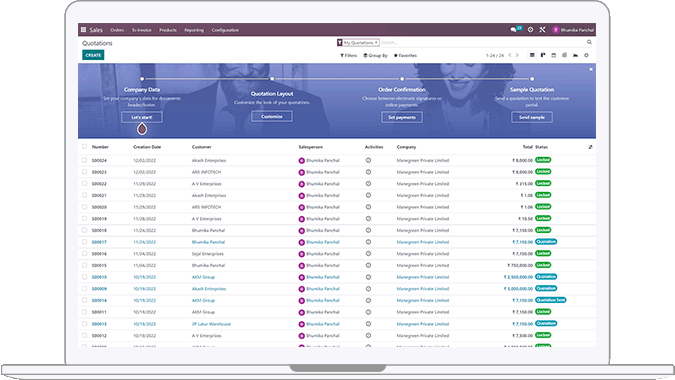
Task: Switch to graph view
Action: (575, 55)
